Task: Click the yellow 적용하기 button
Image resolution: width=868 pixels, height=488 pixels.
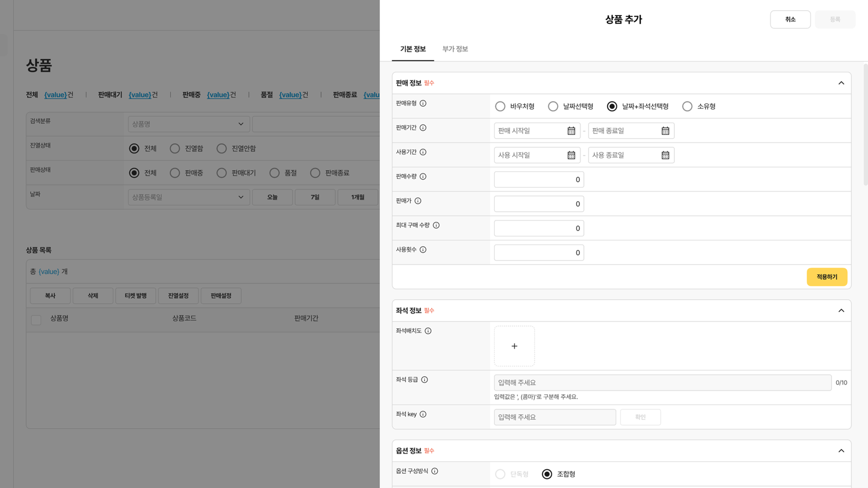Action: point(827,277)
